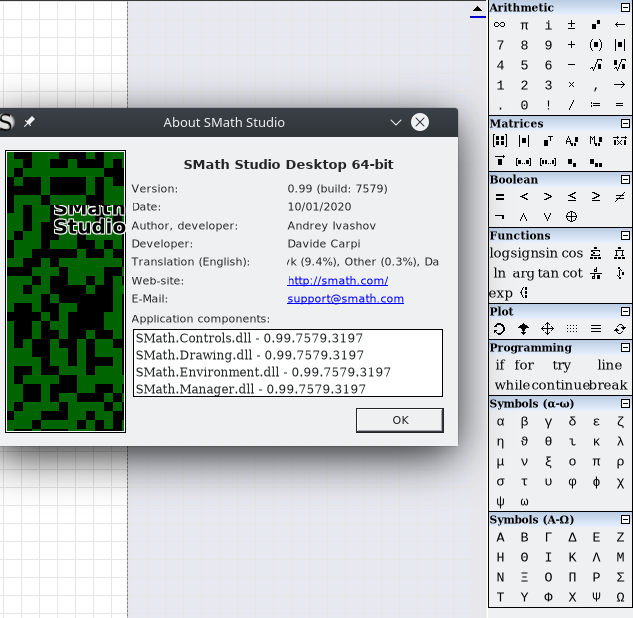633x618 pixels.
Task: Insert the square root operator
Action: point(596,65)
